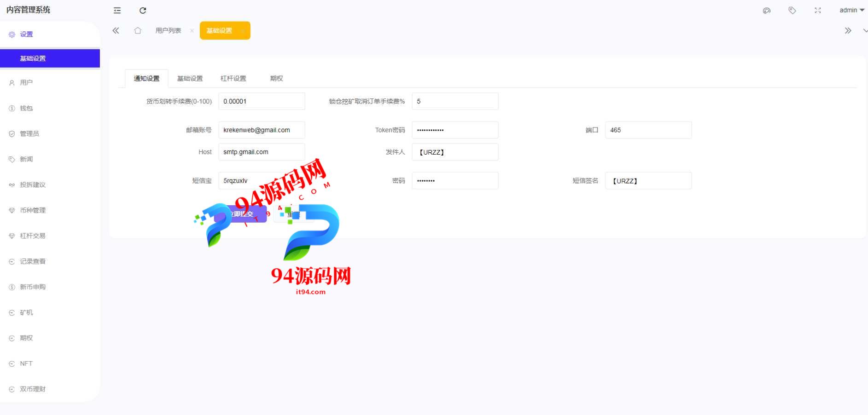Click the tag icon in the top bar
This screenshot has height=415, width=868.
coord(792,10)
